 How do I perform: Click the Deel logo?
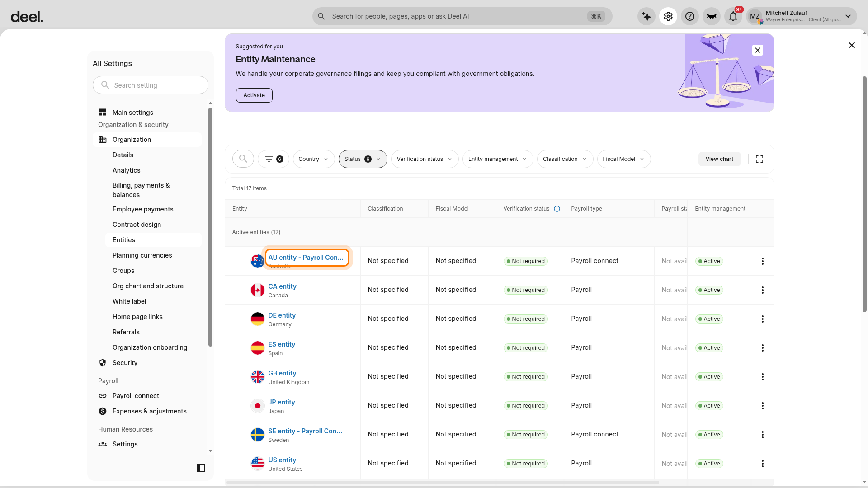click(x=27, y=17)
